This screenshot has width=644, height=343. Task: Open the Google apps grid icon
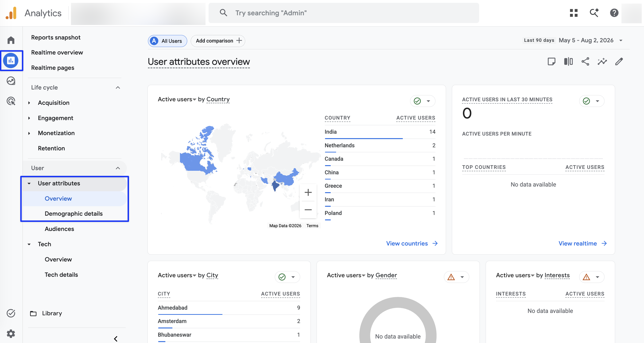click(574, 13)
